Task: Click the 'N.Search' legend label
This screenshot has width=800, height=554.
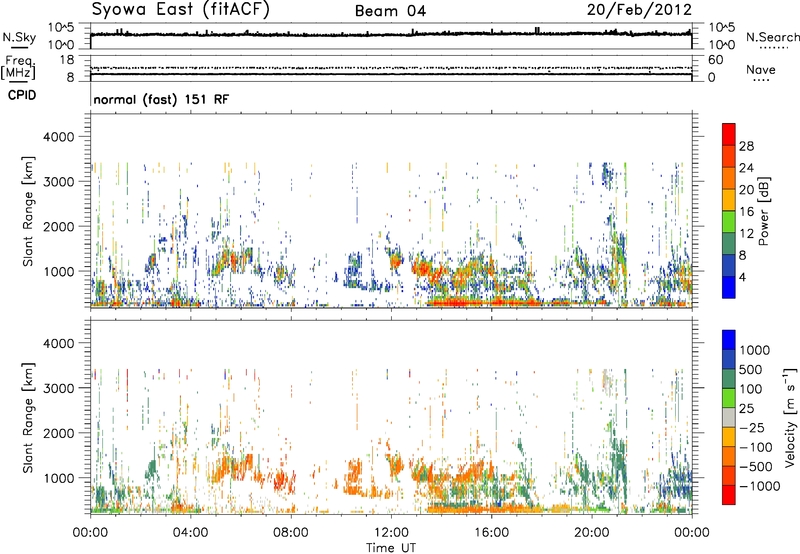Action: 772,37
